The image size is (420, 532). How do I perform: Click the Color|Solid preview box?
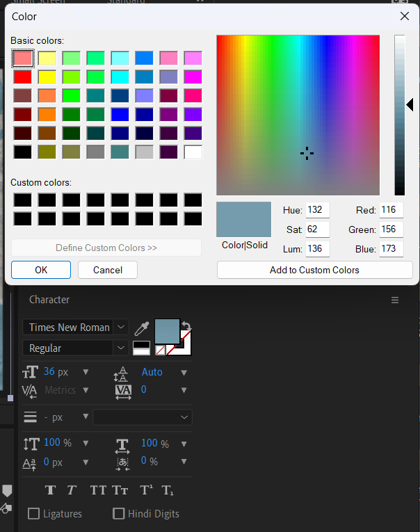pos(243,220)
